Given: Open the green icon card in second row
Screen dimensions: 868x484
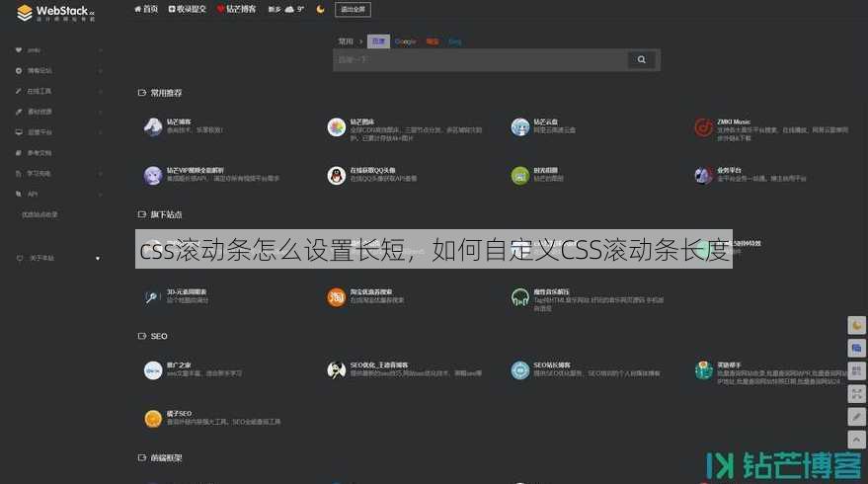Looking at the screenshot, I should pyautogui.click(x=520, y=176).
